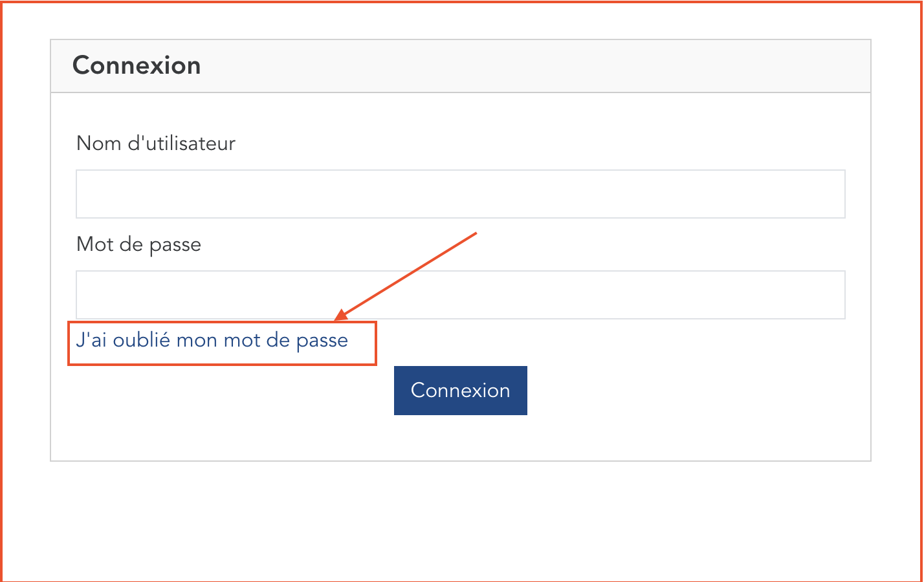Image resolution: width=924 pixels, height=582 pixels.
Task: Click the Nom d'utilisateur label text
Action: pos(156,144)
